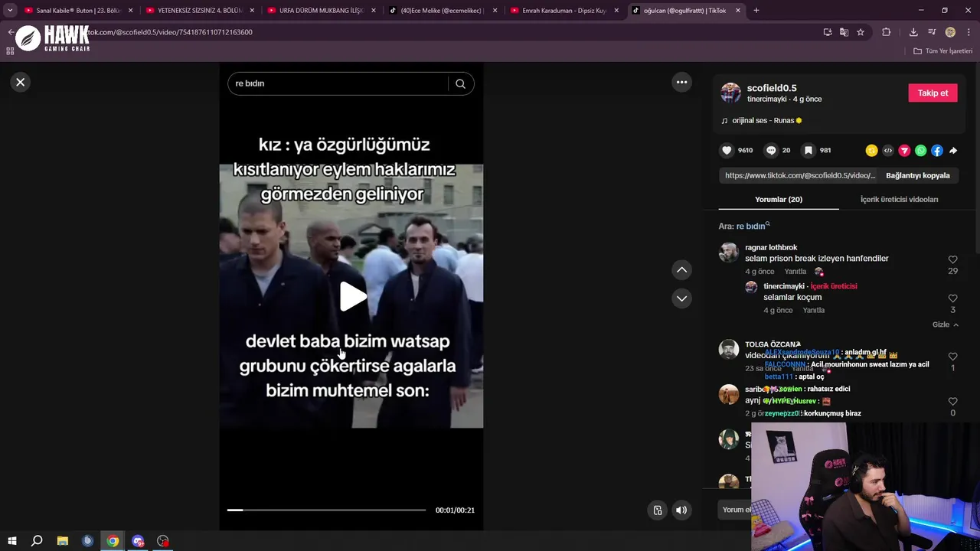
Task: Like ragnar lothbrok's comment
Action: [952, 260]
